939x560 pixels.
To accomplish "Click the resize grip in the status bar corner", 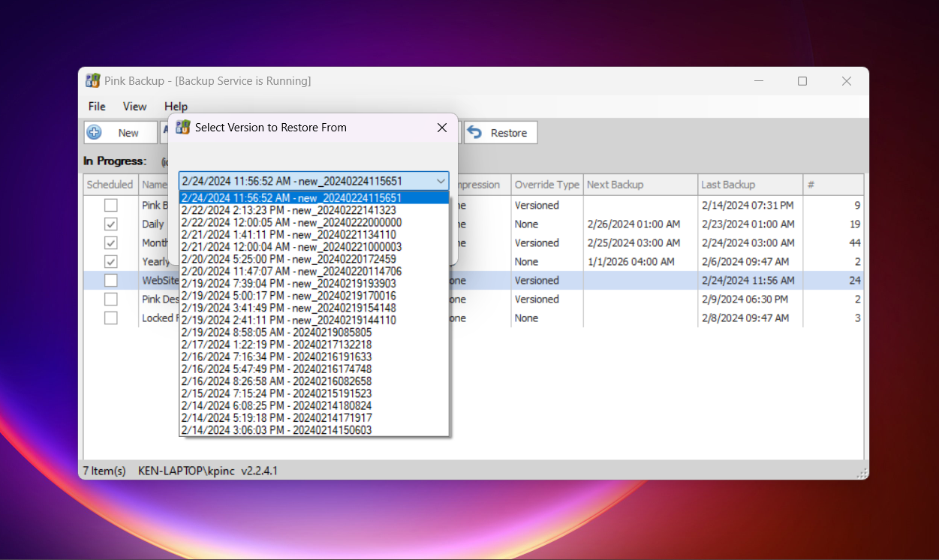I will point(862,473).
